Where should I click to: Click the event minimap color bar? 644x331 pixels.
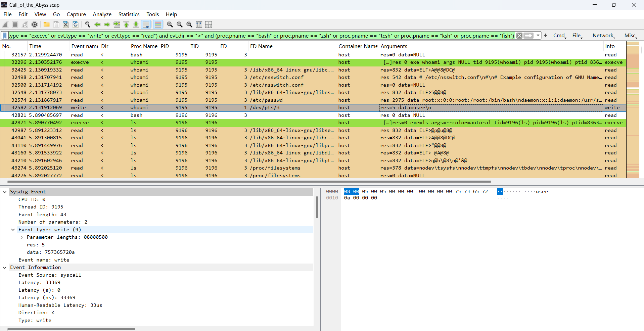tap(633, 110)
